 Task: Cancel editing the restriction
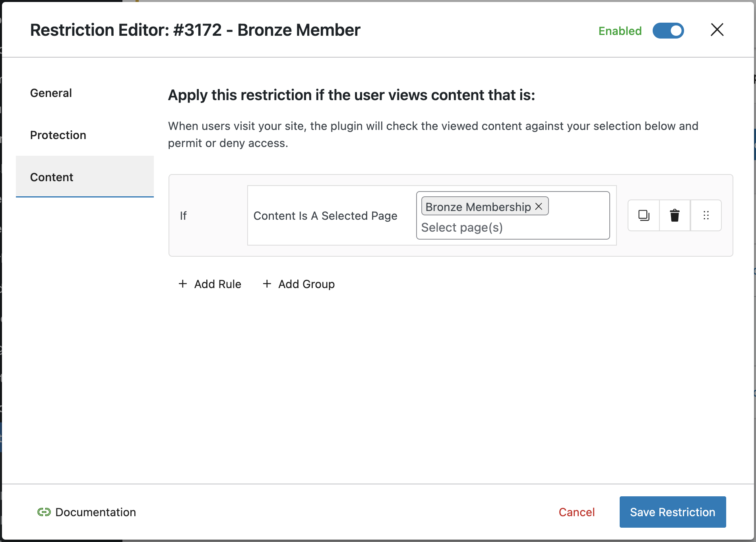coord(576,512)
